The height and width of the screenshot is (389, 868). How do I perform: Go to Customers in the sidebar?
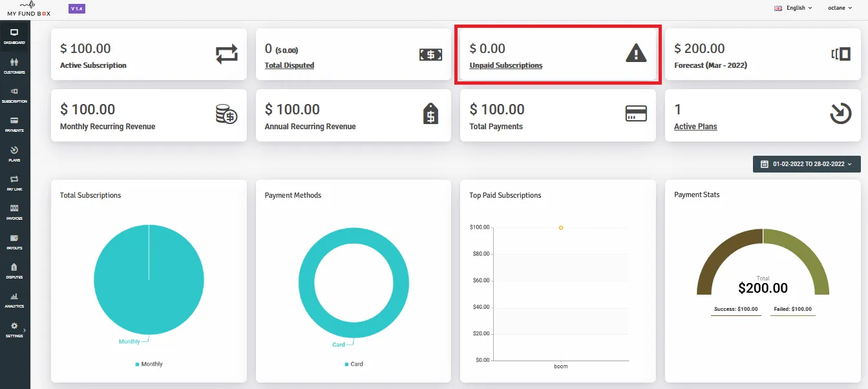click(x=14, y=66)
